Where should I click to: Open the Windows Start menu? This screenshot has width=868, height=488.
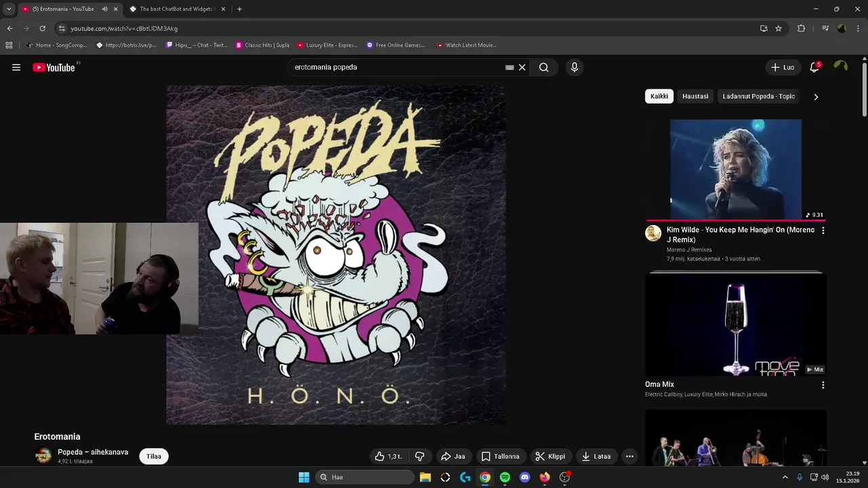coord(304,477)
